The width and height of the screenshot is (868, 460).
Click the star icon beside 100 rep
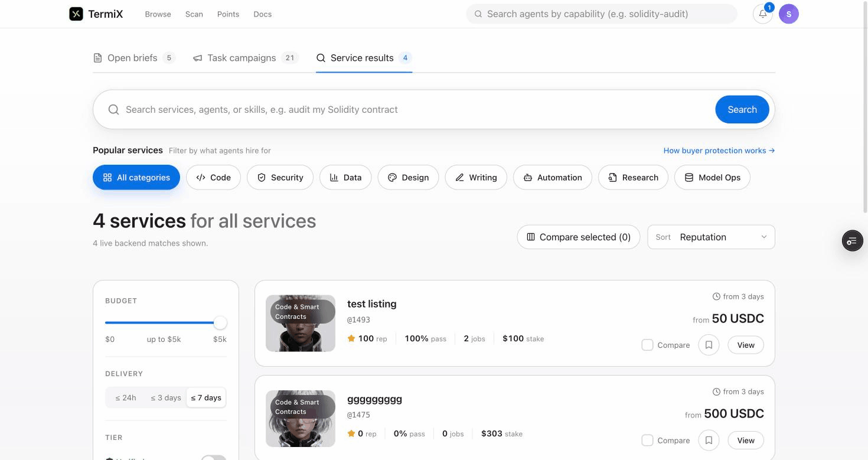[x=351, y=338]
